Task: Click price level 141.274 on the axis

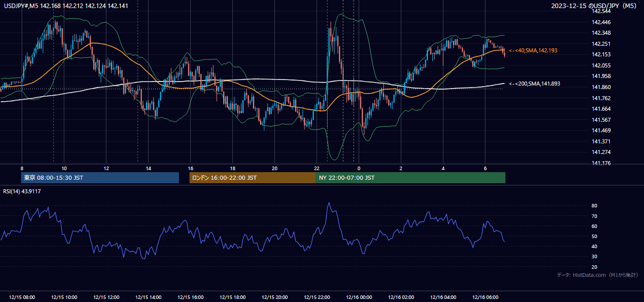Action: [601, 152]
